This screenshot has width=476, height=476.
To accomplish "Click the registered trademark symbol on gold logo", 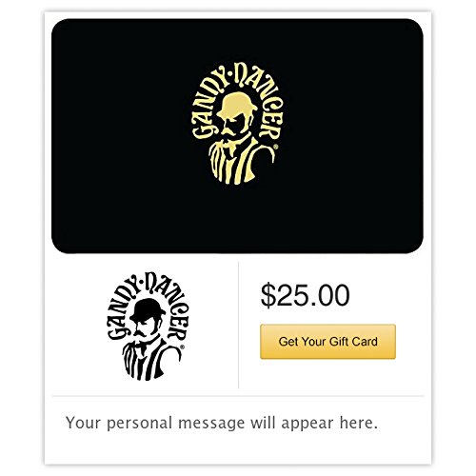I will click(x=276, y=147).
